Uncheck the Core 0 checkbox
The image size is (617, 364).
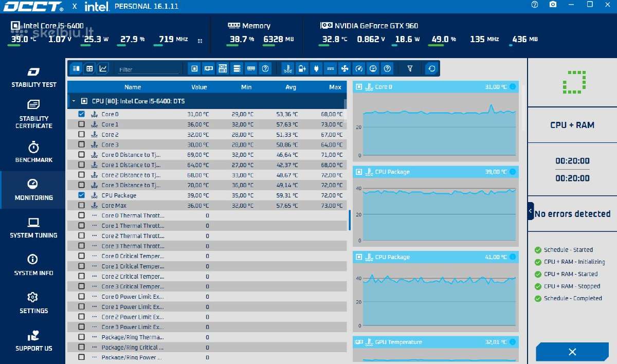[81, 114]
